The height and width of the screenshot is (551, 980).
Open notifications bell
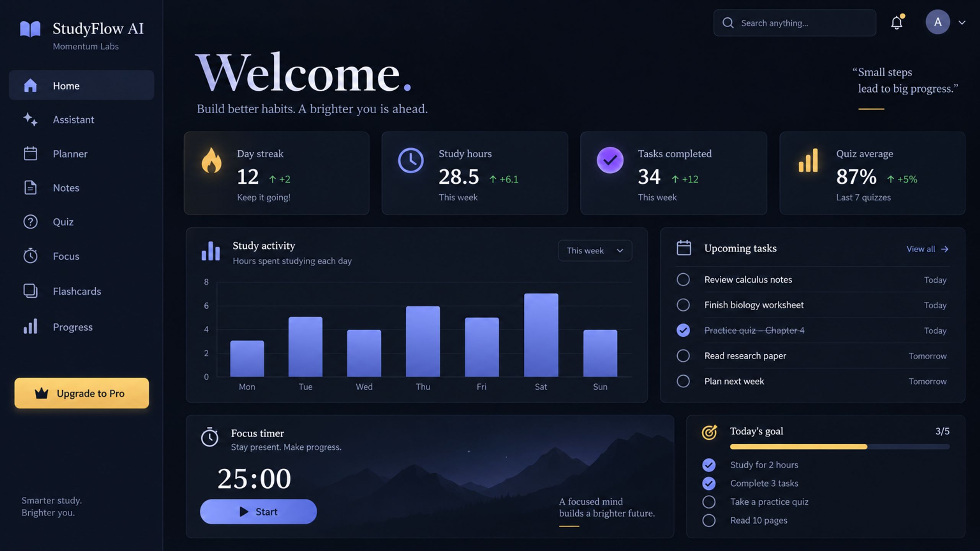897,23
